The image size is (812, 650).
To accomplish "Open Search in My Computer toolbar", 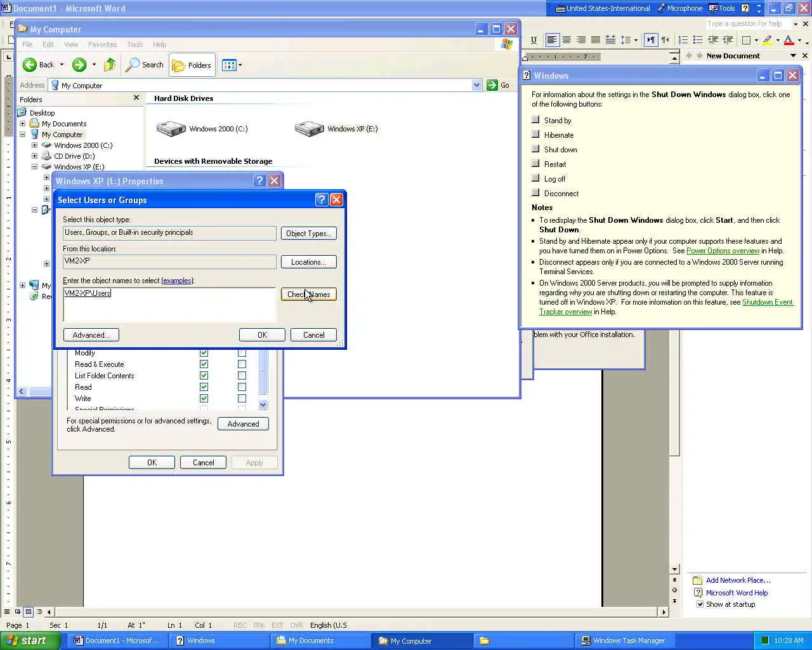I will [145, 65].
